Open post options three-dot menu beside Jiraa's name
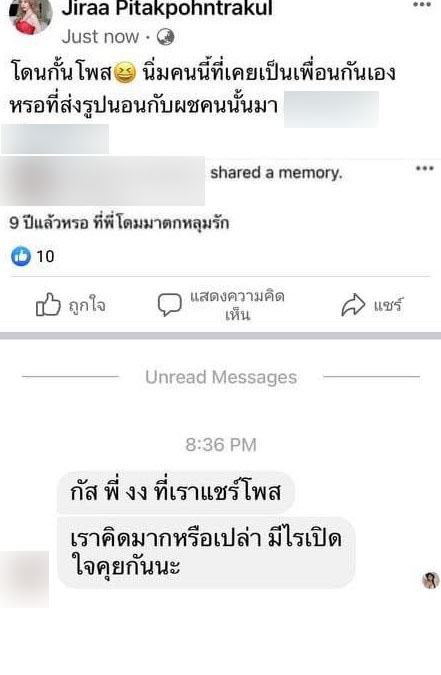441x675 pixels. 422,5
